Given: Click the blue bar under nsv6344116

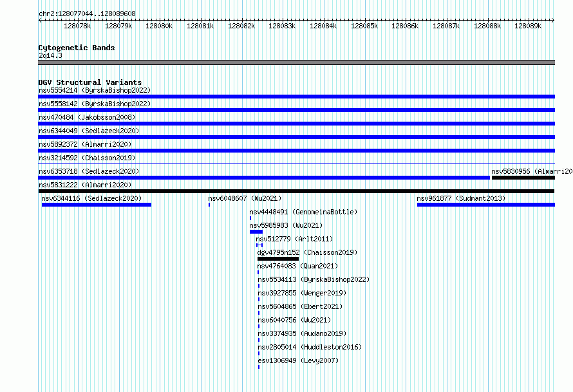Looking at the screenshot, I should (97, 205).
